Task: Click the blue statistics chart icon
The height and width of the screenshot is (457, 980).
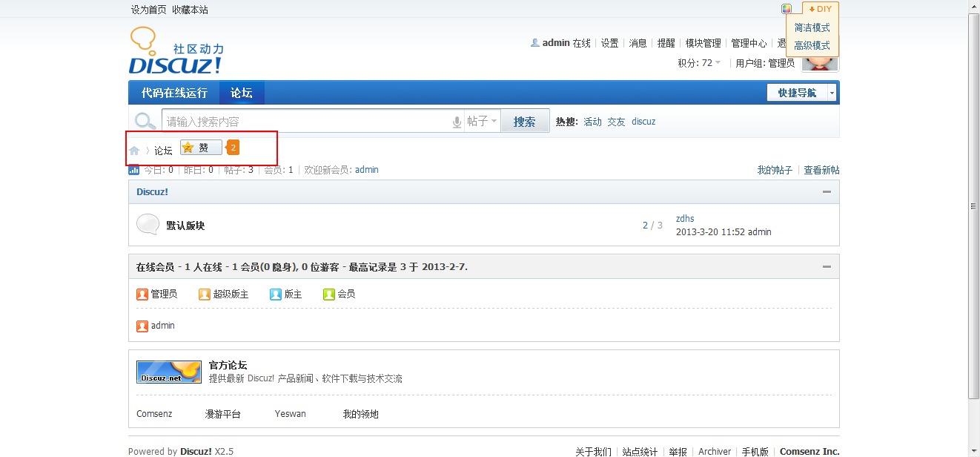Action: [134, 170]
